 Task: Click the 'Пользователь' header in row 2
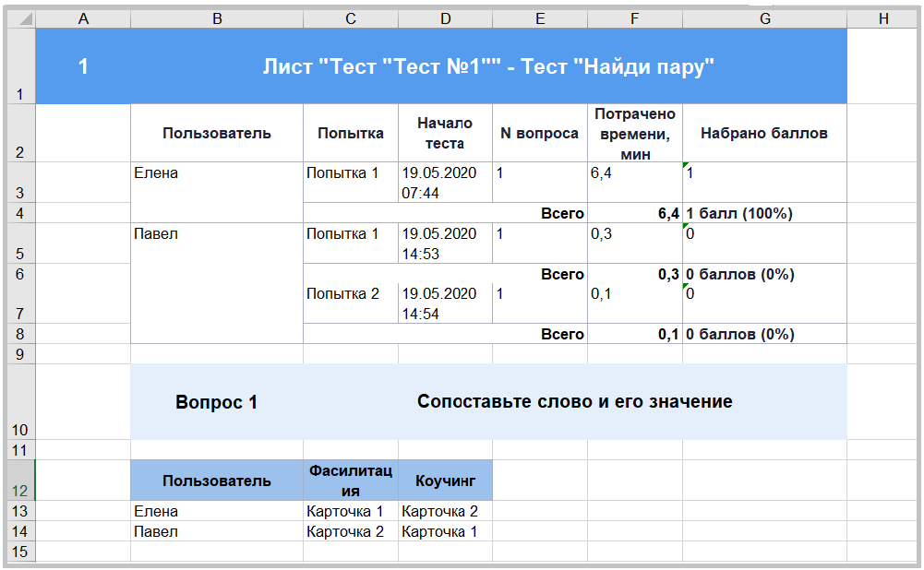click(x=217, y=133)
